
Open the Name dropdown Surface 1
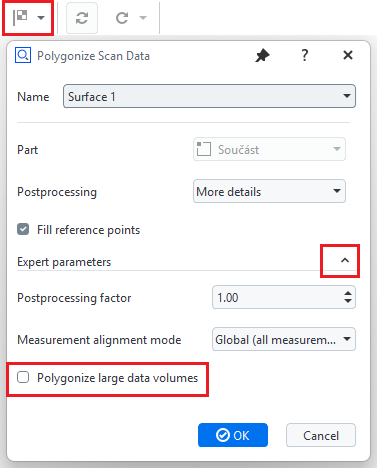[x=209, y=96]
